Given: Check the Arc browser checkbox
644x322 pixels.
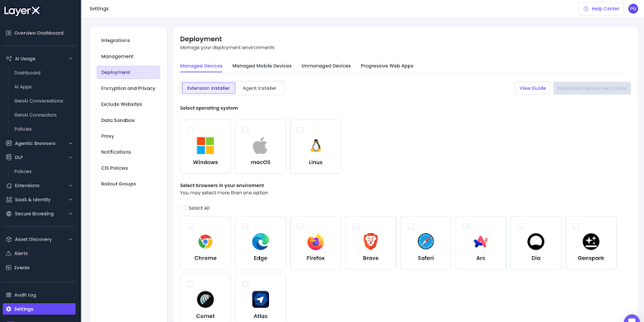Looking at the screenshot, I should point(466,226).
